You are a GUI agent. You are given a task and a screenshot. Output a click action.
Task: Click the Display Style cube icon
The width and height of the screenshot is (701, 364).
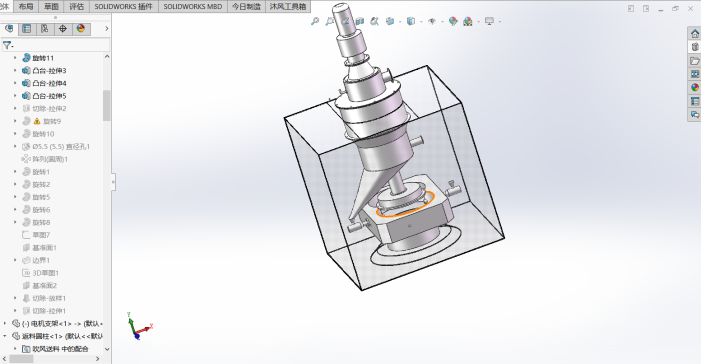coord(410,21)
